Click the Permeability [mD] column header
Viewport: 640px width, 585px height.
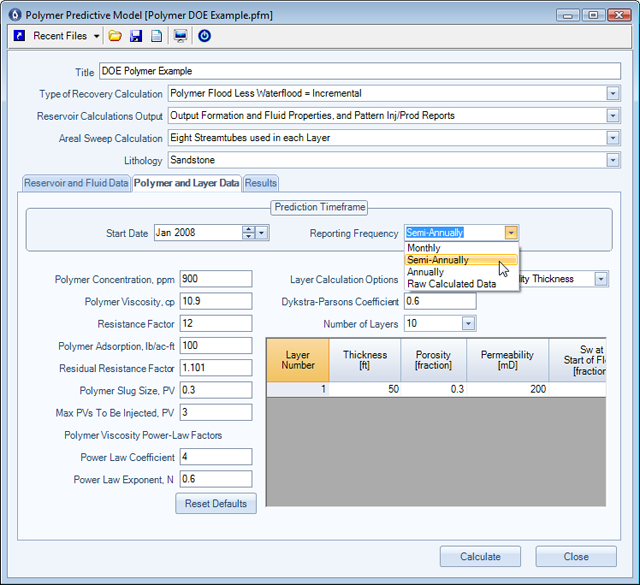coord(507,360)
